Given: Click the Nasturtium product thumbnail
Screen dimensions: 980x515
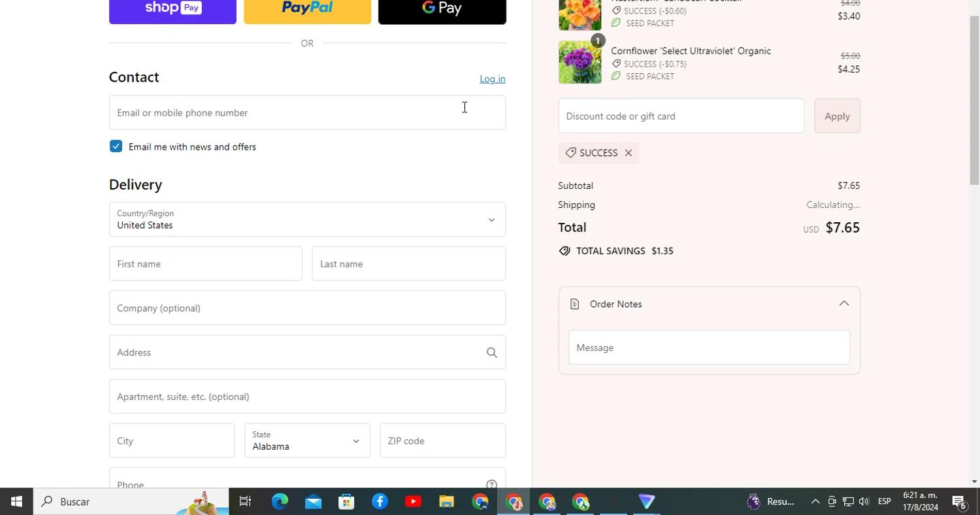Looking at the screenshot, I should click(580, 15).
